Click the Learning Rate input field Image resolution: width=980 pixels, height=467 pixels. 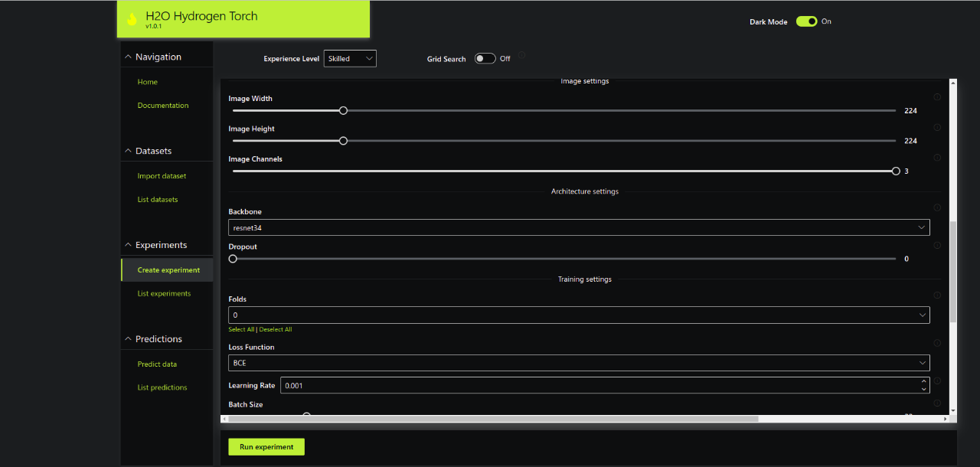(597, 386)
